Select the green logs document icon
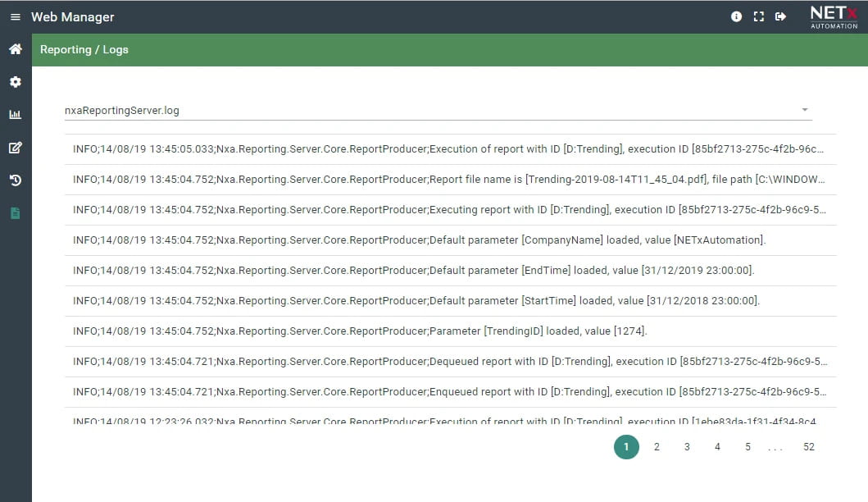 tap(16, 212)
